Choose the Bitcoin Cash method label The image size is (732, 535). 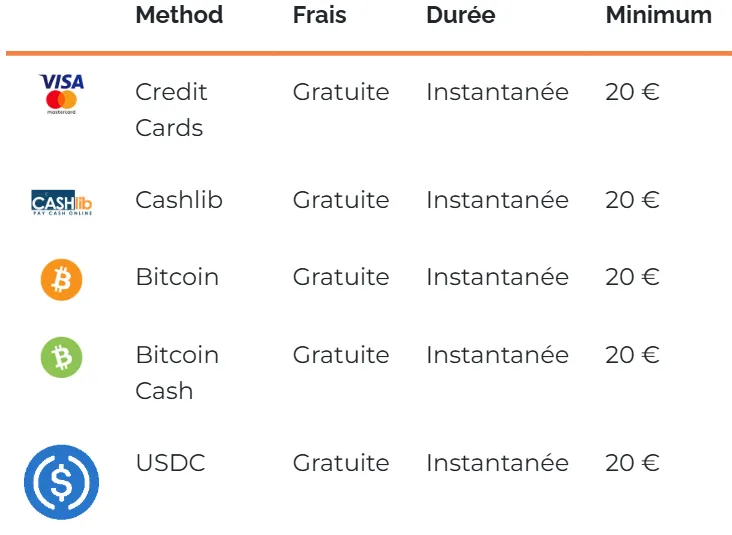tap(177, 372)
